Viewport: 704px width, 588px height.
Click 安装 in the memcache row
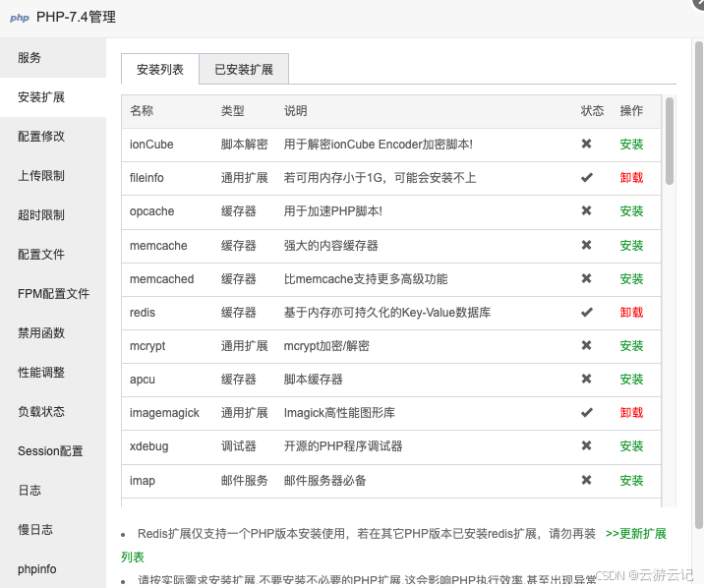click(x=631, y=246)
